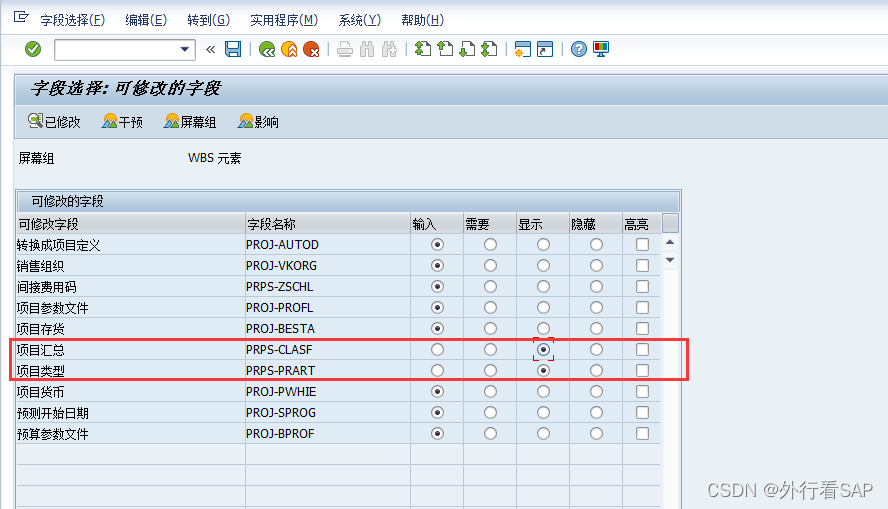Click the empty command input field

(117, 49)
